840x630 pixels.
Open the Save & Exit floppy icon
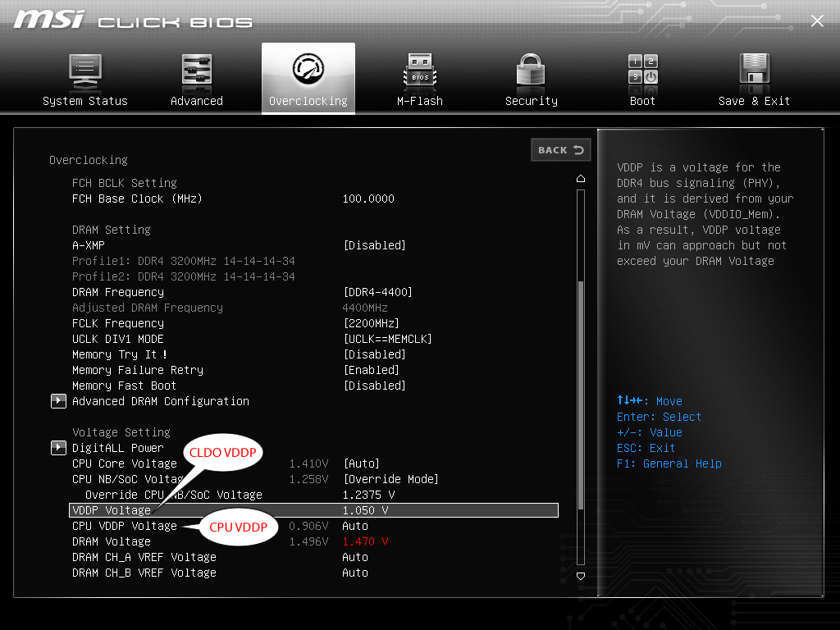point(755,71)
